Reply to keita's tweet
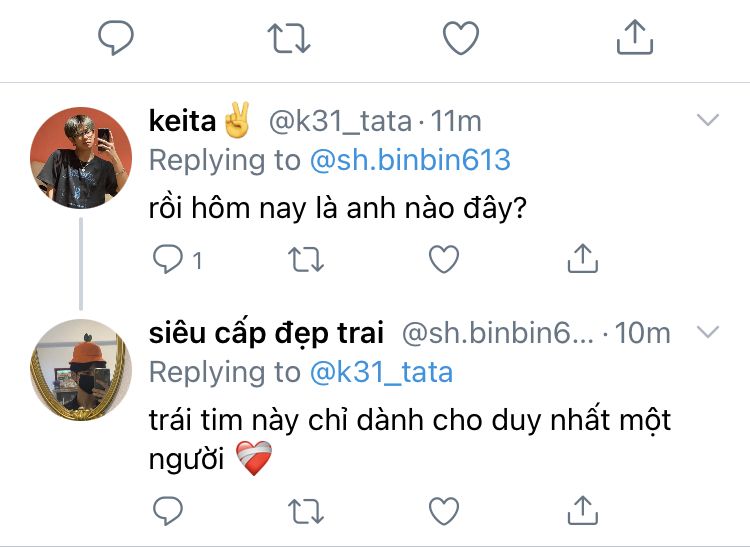750x547 pixels. [166, 260]
